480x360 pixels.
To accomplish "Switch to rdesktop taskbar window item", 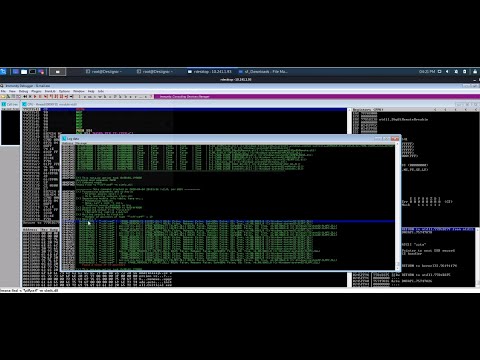I will (209, 71).
